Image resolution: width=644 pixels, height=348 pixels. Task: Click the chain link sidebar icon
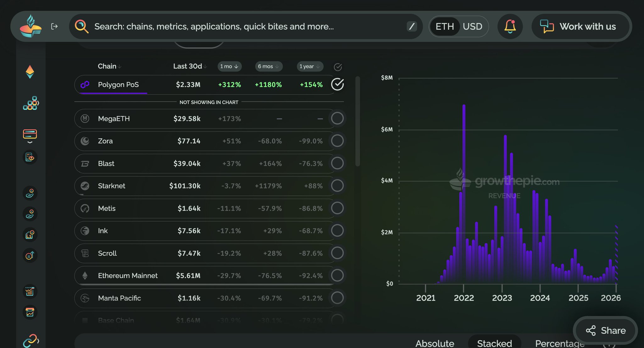click(x=31, y=340)
